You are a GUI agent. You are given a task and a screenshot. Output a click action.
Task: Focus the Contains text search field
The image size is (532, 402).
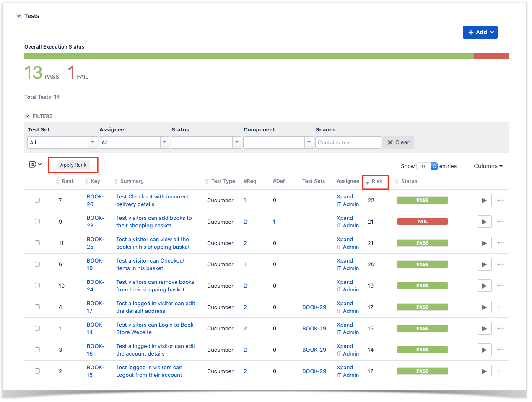click(x=348, y=142)
